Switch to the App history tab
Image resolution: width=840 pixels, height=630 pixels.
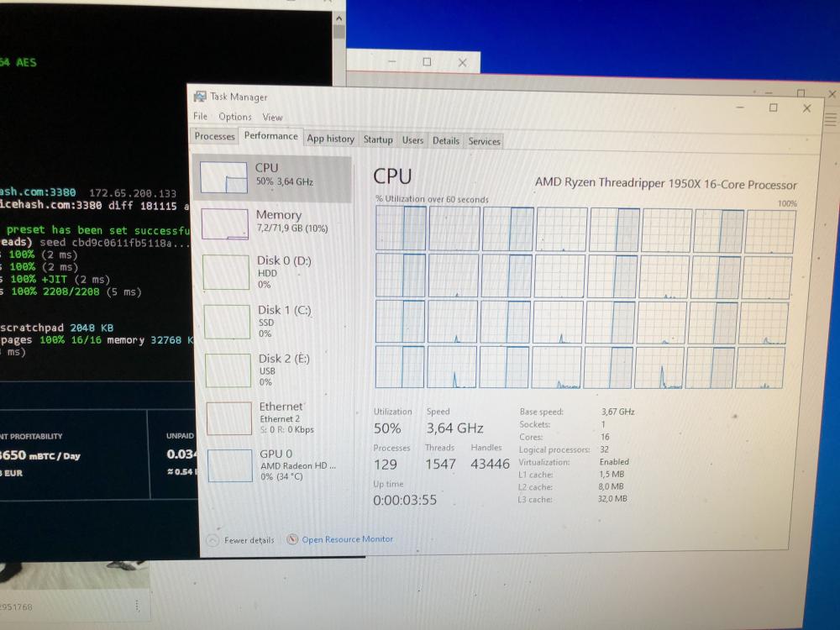(x=330, y=139)
